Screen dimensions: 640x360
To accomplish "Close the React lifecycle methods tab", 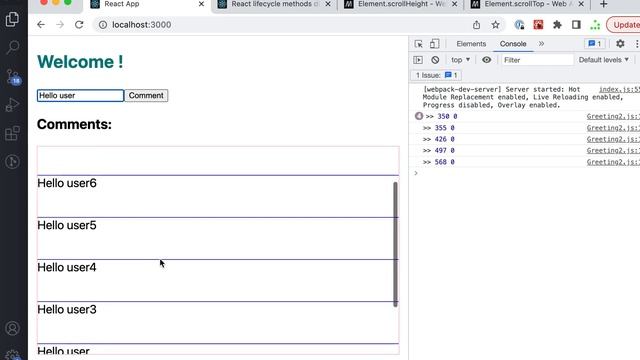I will [x=328, y=4].
